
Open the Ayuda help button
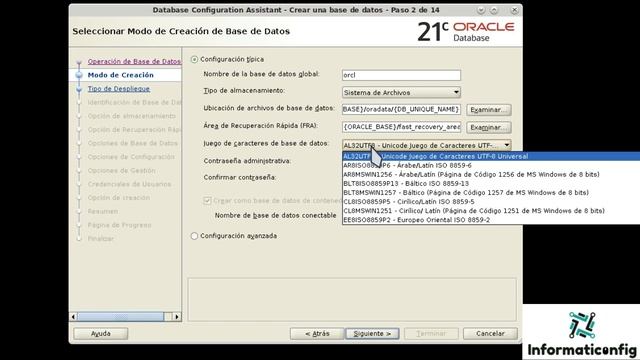tap(100, 333)
